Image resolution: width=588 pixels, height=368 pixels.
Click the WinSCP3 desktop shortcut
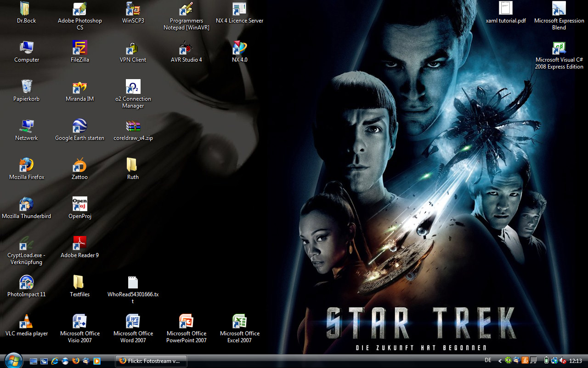coord(133,9)
